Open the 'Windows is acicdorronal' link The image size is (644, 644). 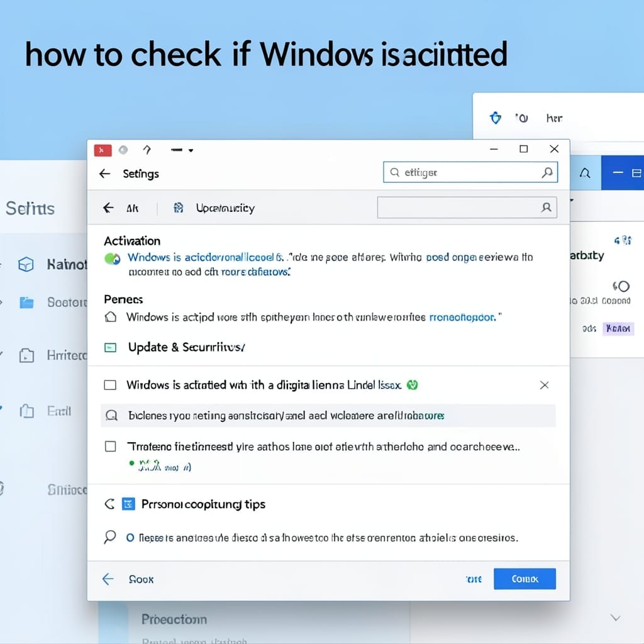point(206,257)
